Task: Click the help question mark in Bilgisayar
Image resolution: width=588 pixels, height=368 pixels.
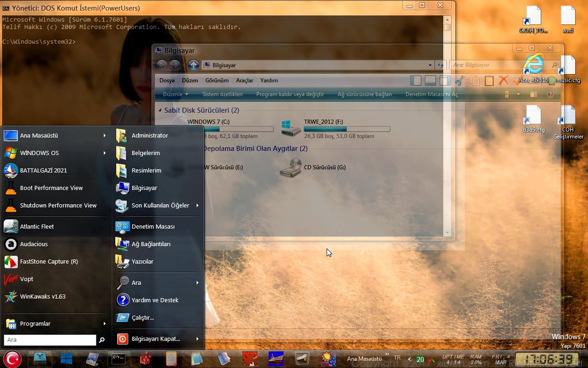Action: (550, 94)
